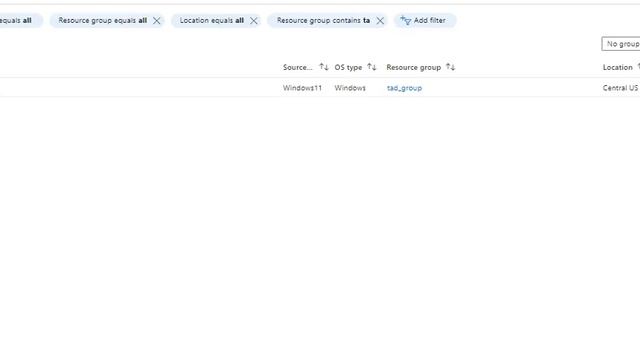The width and height of the screenshot is (640, 360).
Task: Select the Central US location cell
Action: click(x=620, y=88)
